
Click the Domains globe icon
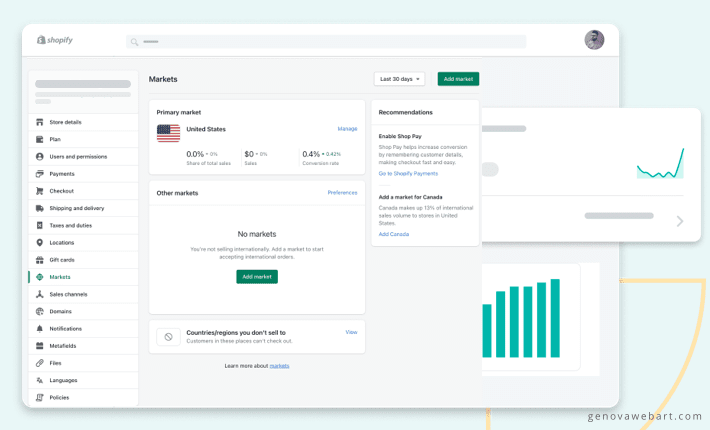click(x=40, y=311)
